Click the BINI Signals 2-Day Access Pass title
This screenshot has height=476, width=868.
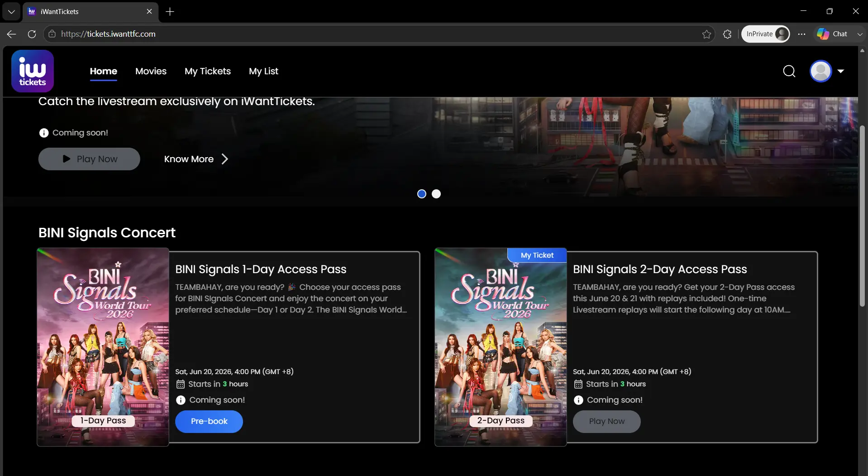coord(660,269)
